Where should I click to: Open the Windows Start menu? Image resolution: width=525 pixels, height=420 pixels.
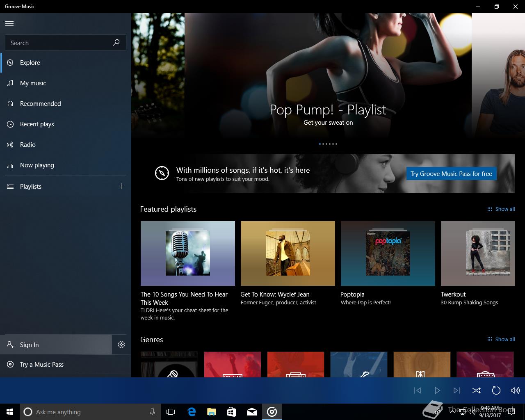click(x=10, y=412)
